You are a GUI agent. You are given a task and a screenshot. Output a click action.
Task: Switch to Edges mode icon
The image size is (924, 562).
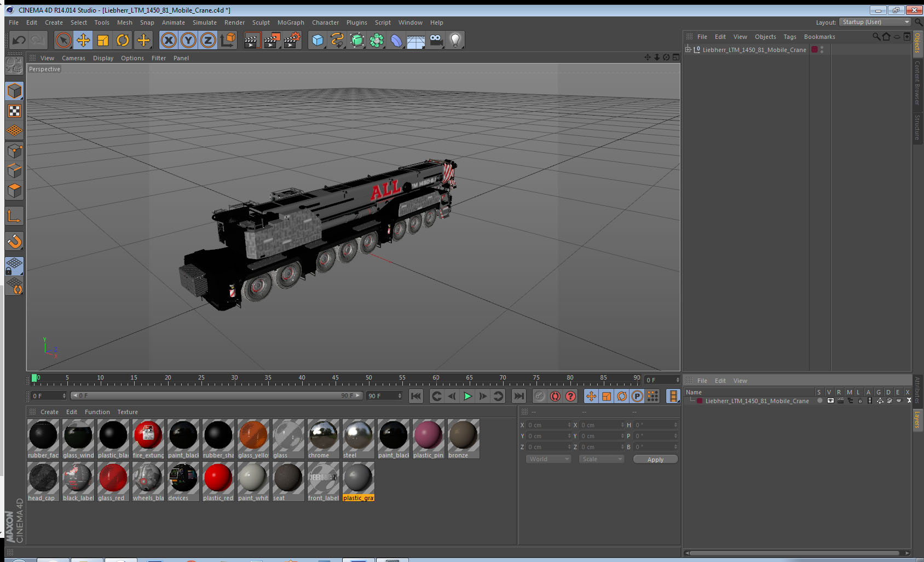[14, 170]
